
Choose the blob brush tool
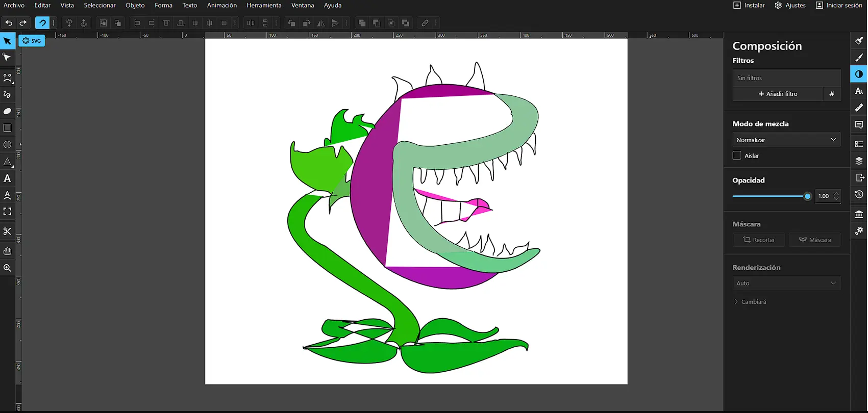7,111
